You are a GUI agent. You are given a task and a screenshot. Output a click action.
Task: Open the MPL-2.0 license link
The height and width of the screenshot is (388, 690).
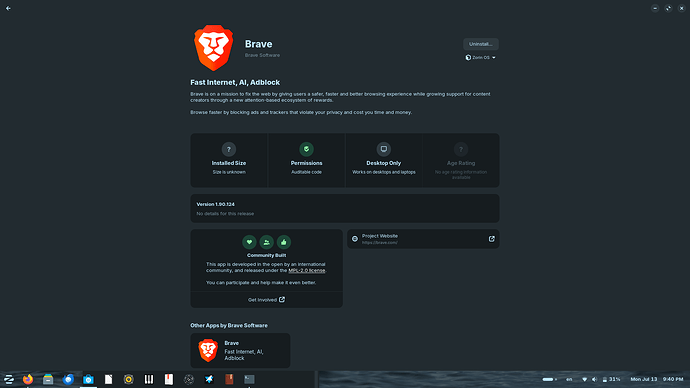[307, 271]
